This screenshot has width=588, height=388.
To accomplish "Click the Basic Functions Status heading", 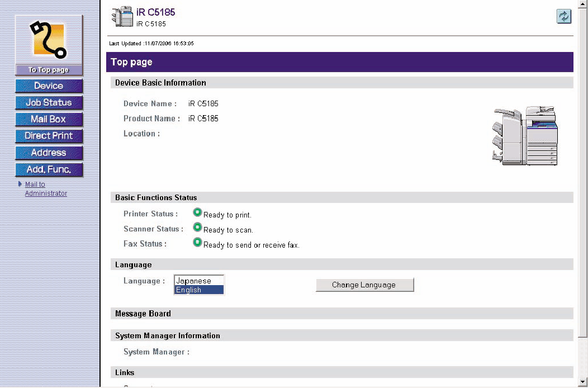I will pos(156,198).
